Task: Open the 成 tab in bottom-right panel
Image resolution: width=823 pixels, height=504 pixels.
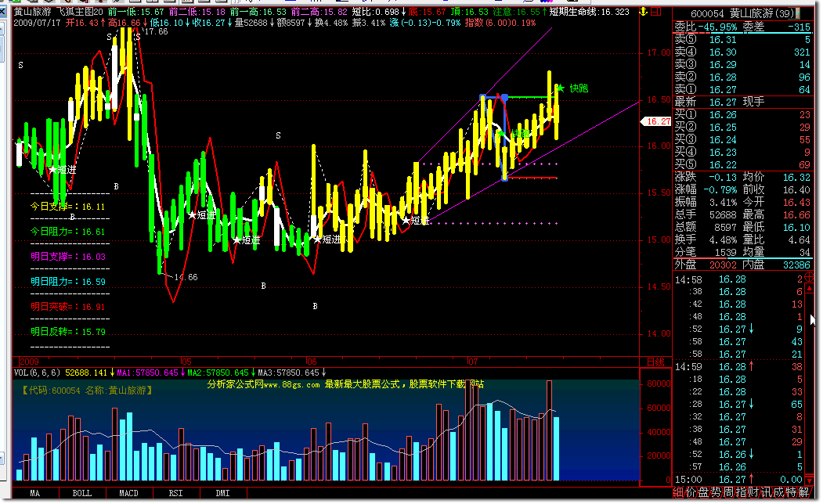Action: click(779, 492)
